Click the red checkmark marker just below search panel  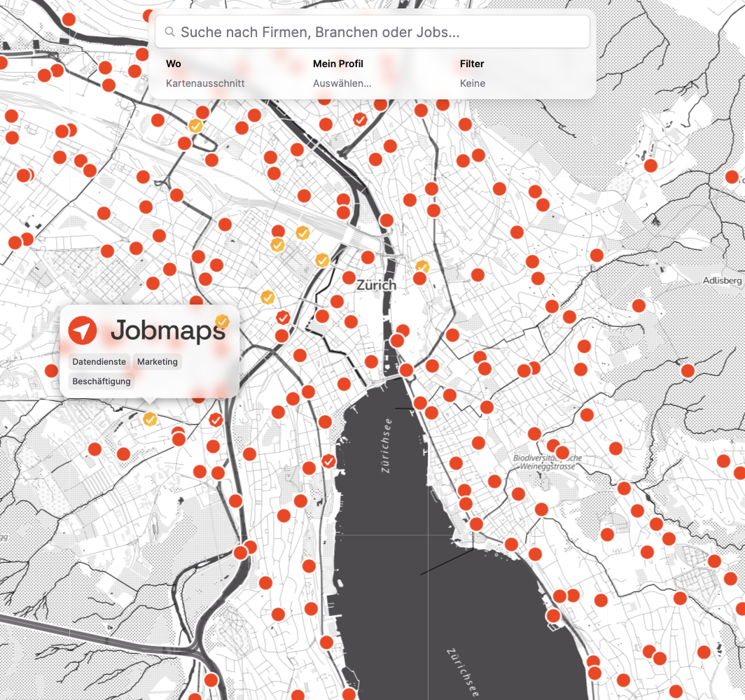pyautogui.click(x=360, y=120)
